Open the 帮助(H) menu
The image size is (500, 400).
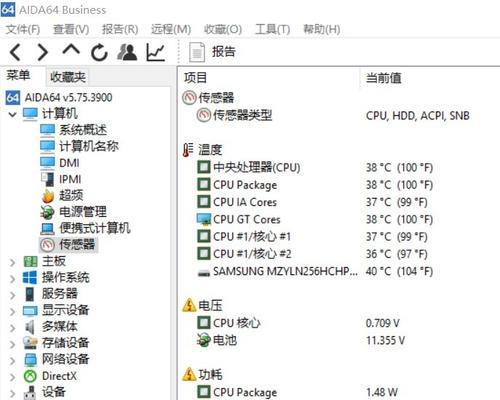322,29
